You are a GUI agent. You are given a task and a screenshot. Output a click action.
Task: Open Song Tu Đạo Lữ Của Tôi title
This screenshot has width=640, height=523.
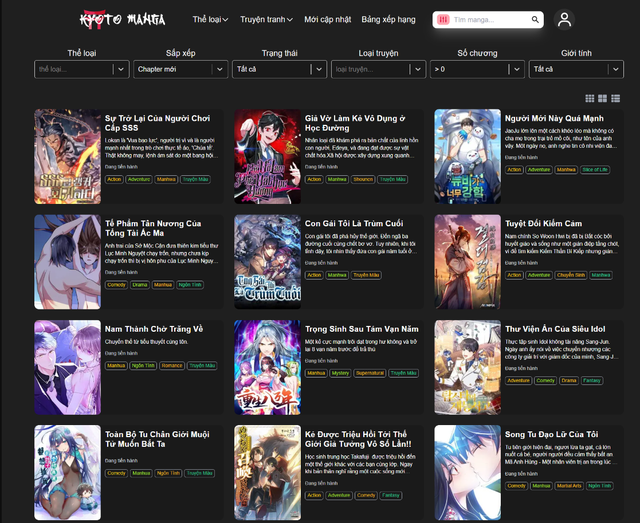[551, 434]
